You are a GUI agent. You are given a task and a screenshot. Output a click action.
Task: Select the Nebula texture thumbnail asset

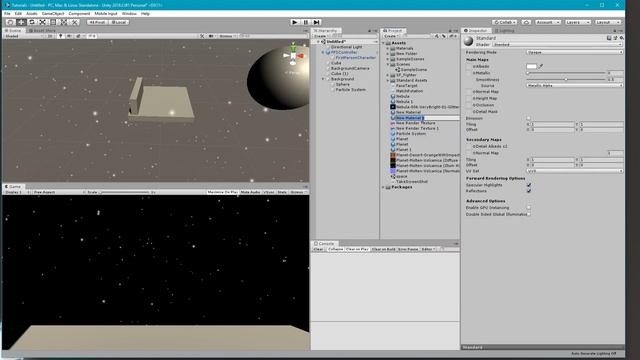[393, 107]
